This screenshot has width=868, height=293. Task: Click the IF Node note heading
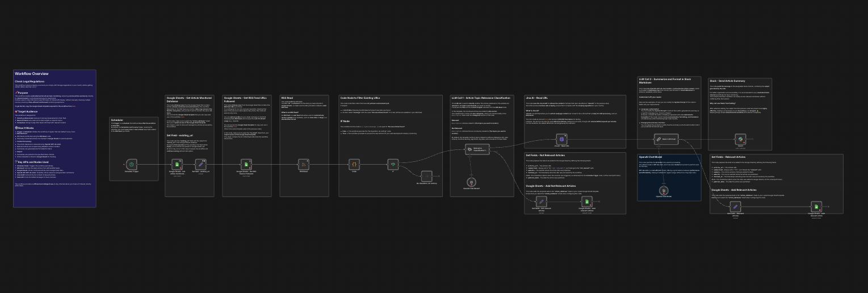click(346, 121)
